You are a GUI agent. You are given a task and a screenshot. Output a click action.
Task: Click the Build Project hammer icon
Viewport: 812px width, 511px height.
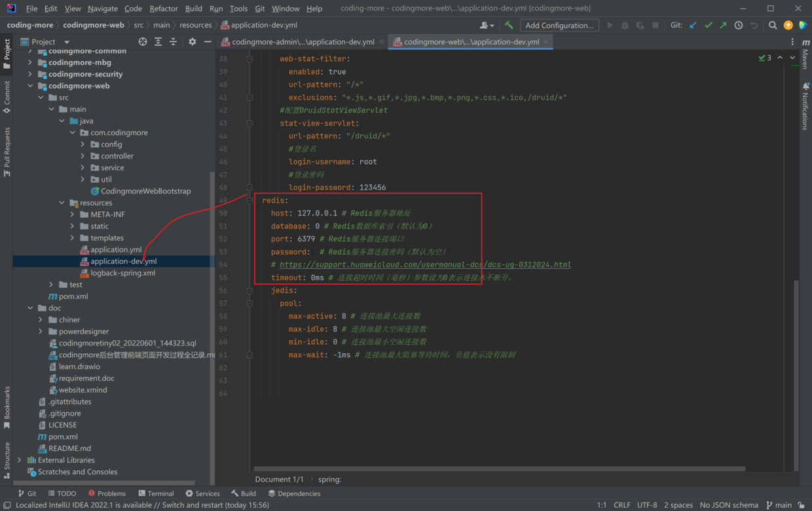pyautogui.click(x=509, y=26)
